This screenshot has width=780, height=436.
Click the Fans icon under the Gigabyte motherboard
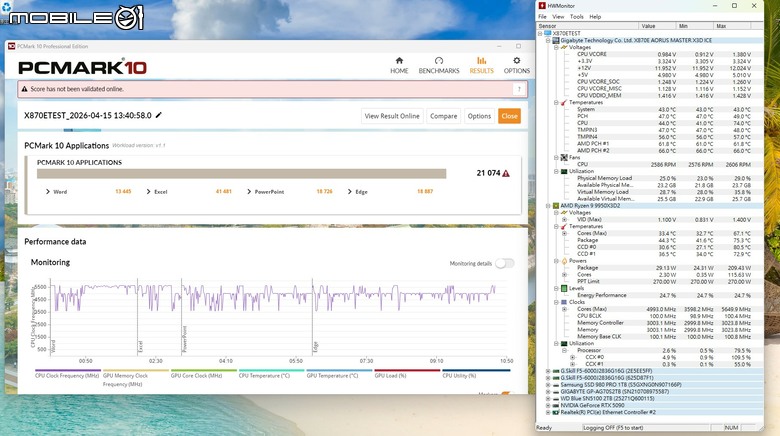pos(564,157)
